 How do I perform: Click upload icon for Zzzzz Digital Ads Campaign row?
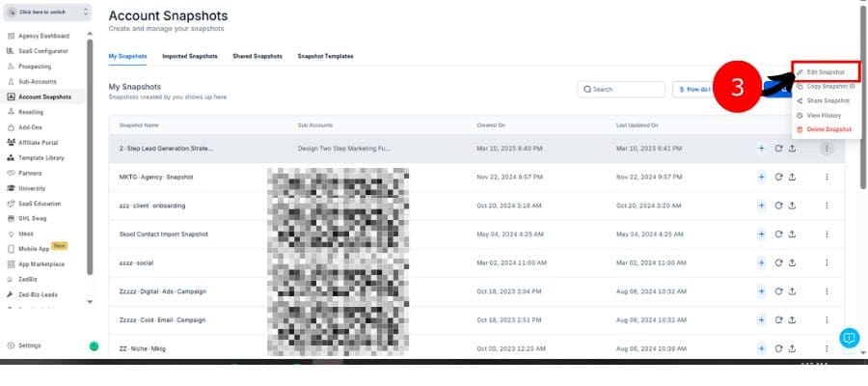[x=792, y=291]
